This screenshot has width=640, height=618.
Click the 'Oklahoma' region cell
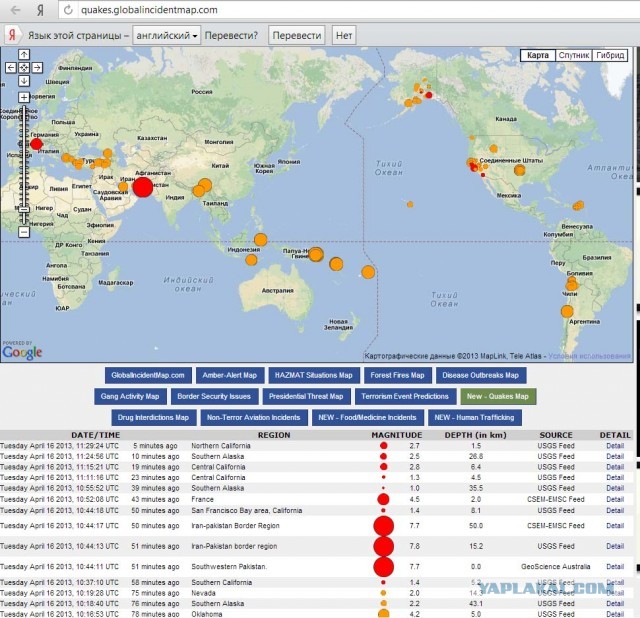click(x=207, y=614)
